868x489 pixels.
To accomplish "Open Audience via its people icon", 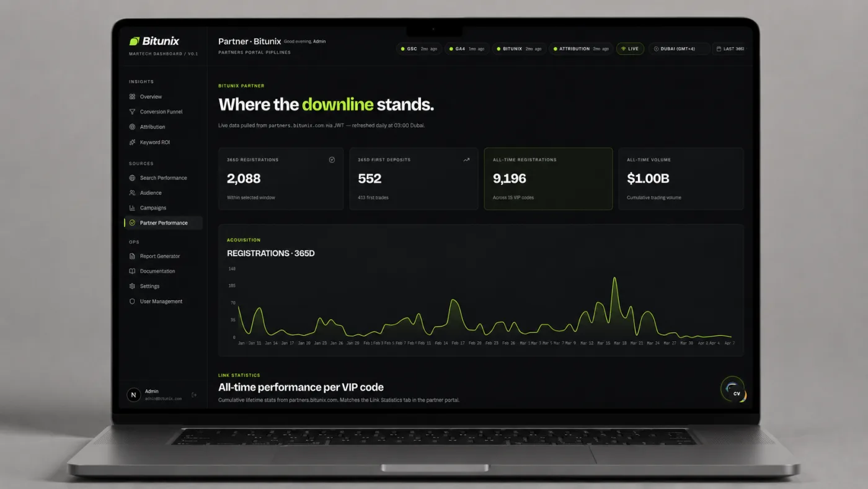I will 132,193.
